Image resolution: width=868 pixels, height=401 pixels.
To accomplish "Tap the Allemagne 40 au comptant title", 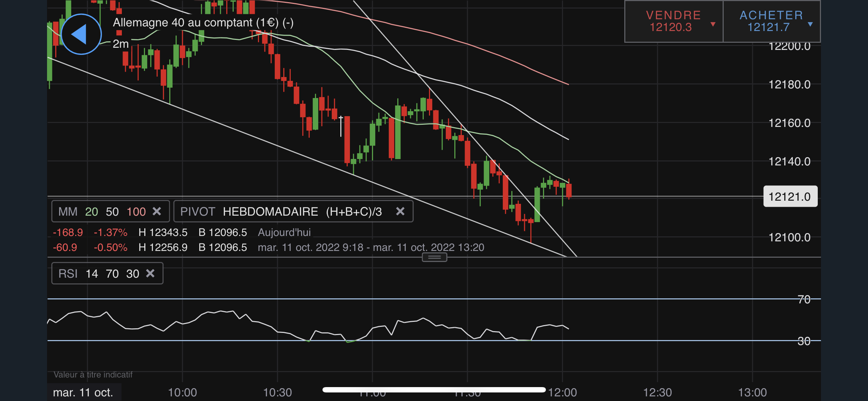I will (x=203, y=22).
